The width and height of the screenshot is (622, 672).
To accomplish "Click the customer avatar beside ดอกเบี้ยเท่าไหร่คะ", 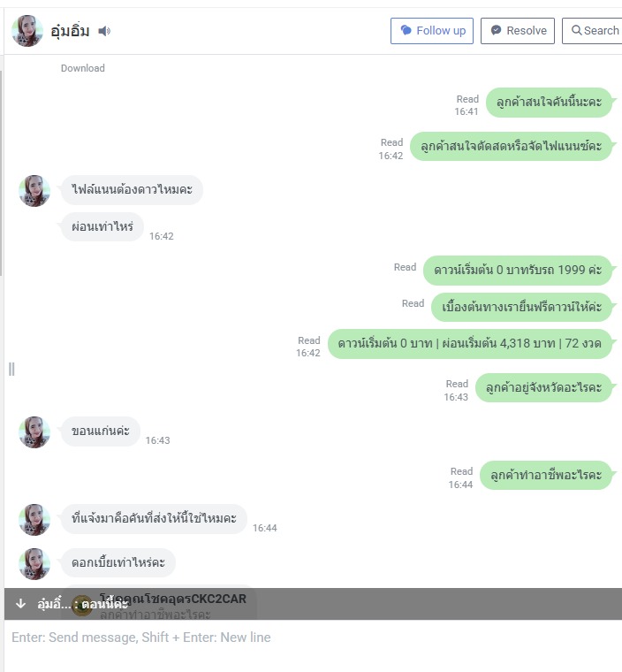I will click(34, 564).
